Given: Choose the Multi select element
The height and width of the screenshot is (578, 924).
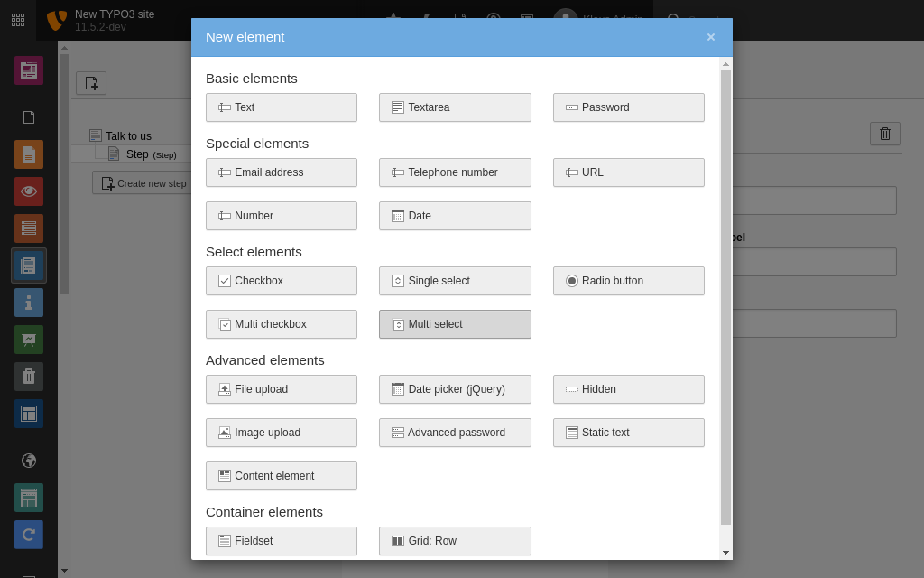Looking at the screenshot, I should tap(455, 324).
